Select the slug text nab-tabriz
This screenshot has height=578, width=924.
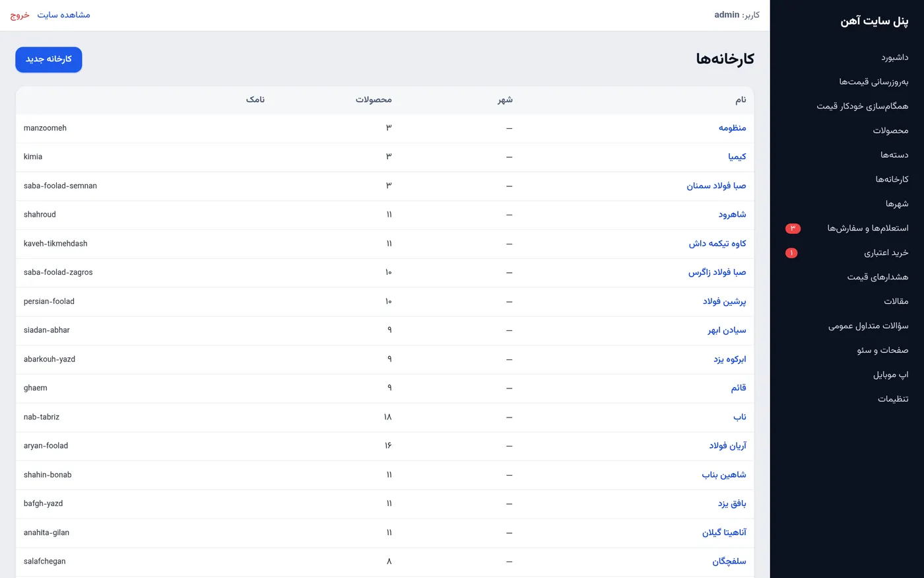[42, 417]
